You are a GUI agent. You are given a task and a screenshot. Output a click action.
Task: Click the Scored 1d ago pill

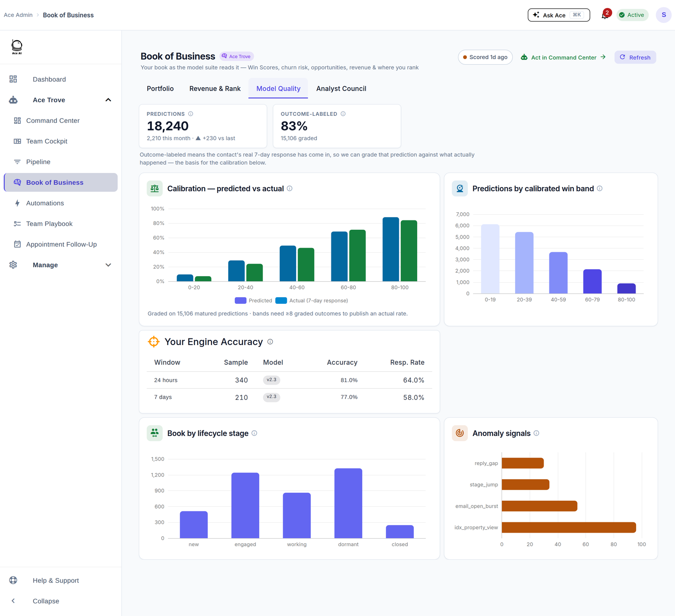point(485,57)
